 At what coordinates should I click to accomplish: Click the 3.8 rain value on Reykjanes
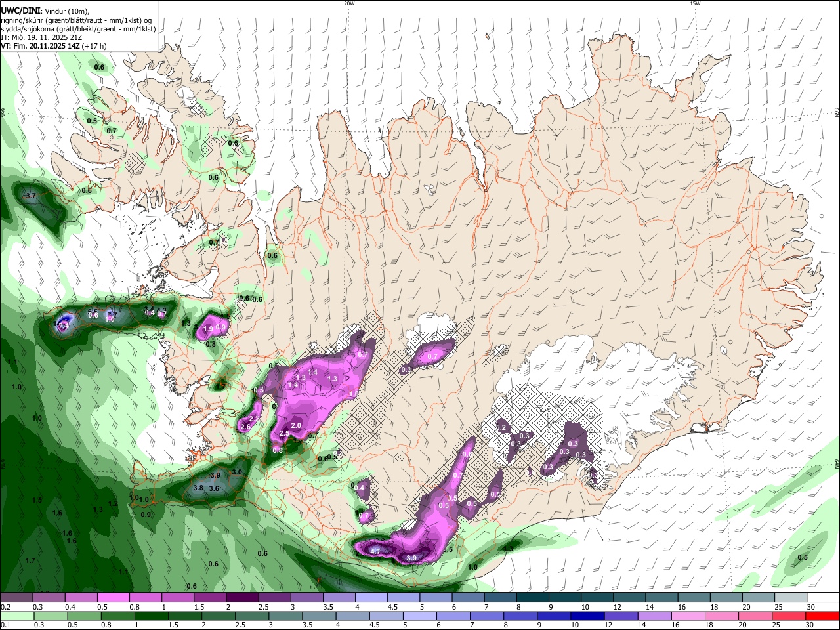click(x=198, y=488)
